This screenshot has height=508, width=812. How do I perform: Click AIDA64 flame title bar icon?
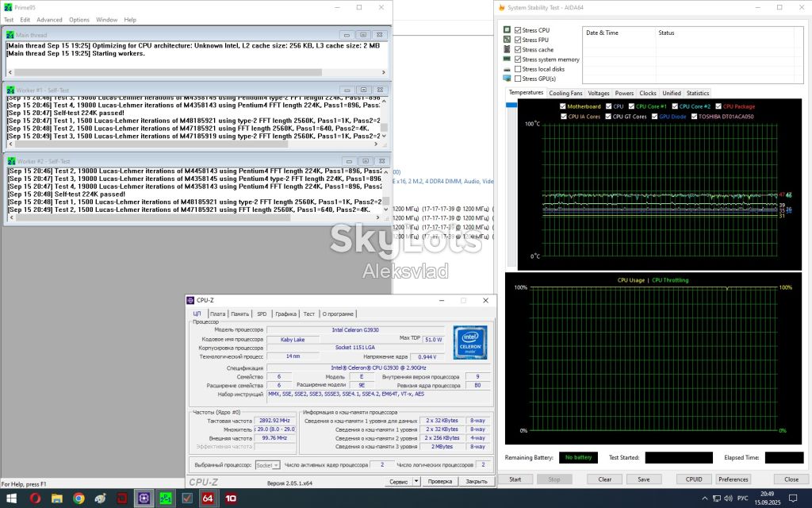coord(501,8)
